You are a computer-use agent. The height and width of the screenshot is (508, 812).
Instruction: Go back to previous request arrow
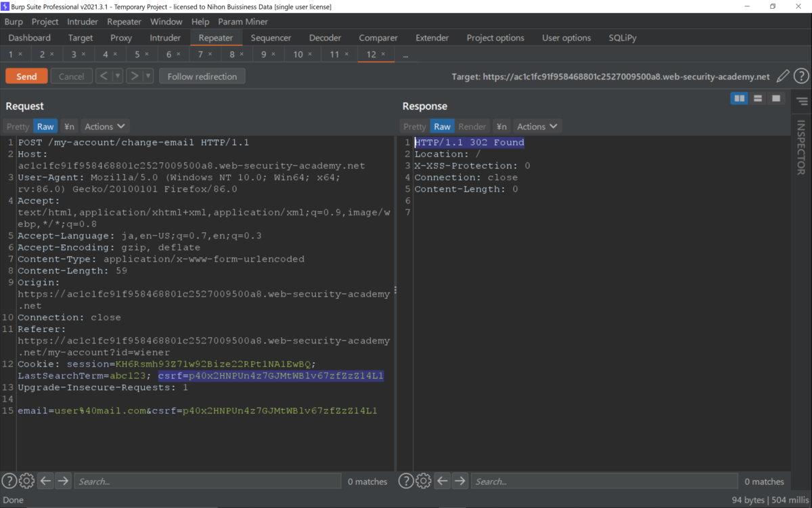pyautogui.click(x=104, y=76)
